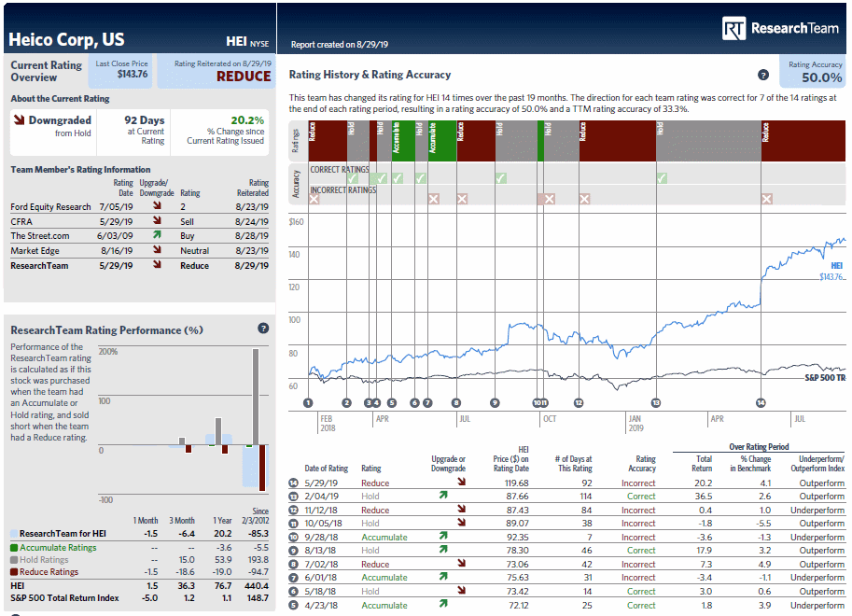Viewport: 852px width, 616px height.
Task: Open help icon beside Rating History heading
Action: (x=763, y=75)
